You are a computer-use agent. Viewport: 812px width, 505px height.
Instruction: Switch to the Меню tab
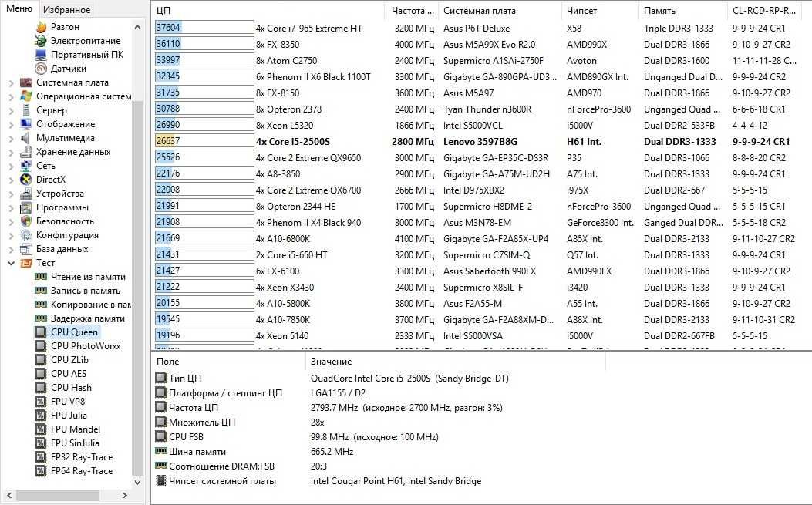(19, 8)
